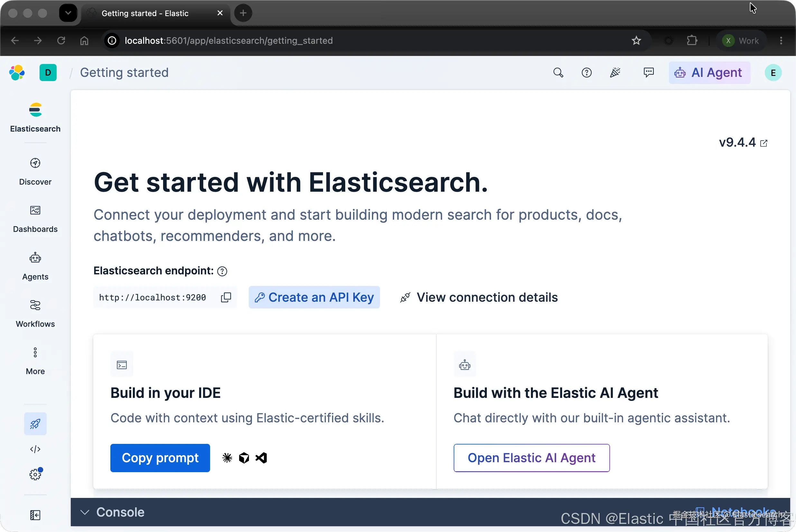Collapse the side navigation panel icon
This screenshot has height=532, width=796.
35,515
